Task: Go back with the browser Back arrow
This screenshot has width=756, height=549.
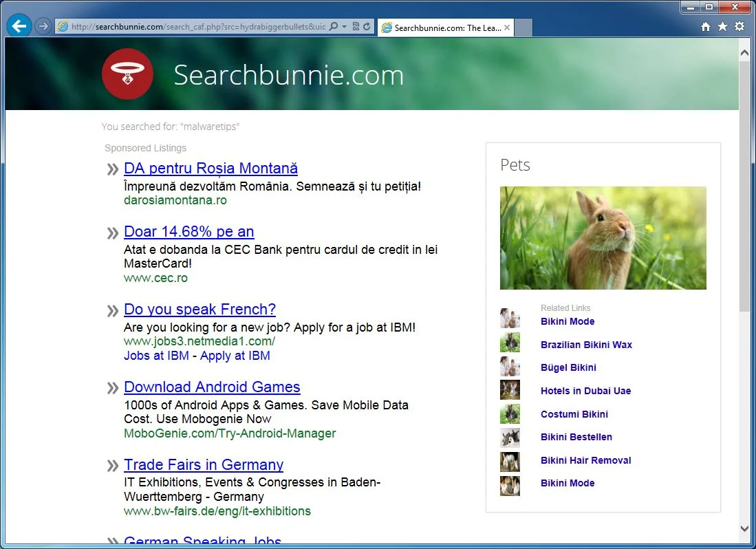Action: click(19, 25)
